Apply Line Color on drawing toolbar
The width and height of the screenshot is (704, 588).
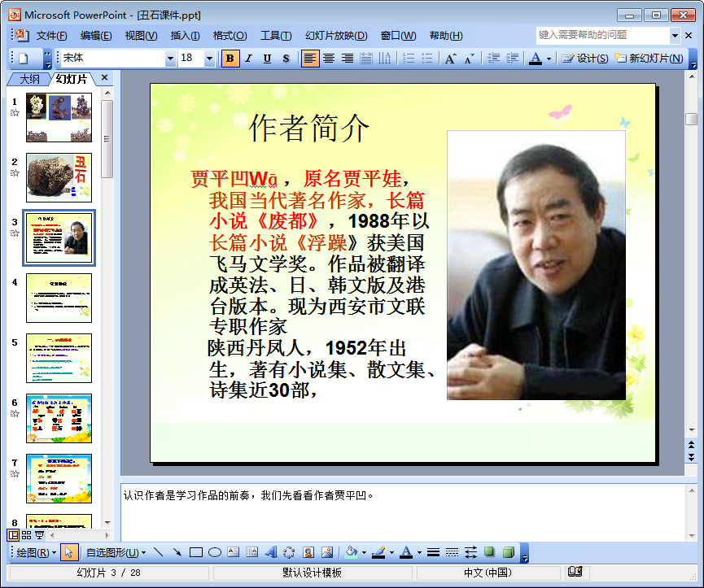pyautogui.click(x=378, y=552)
